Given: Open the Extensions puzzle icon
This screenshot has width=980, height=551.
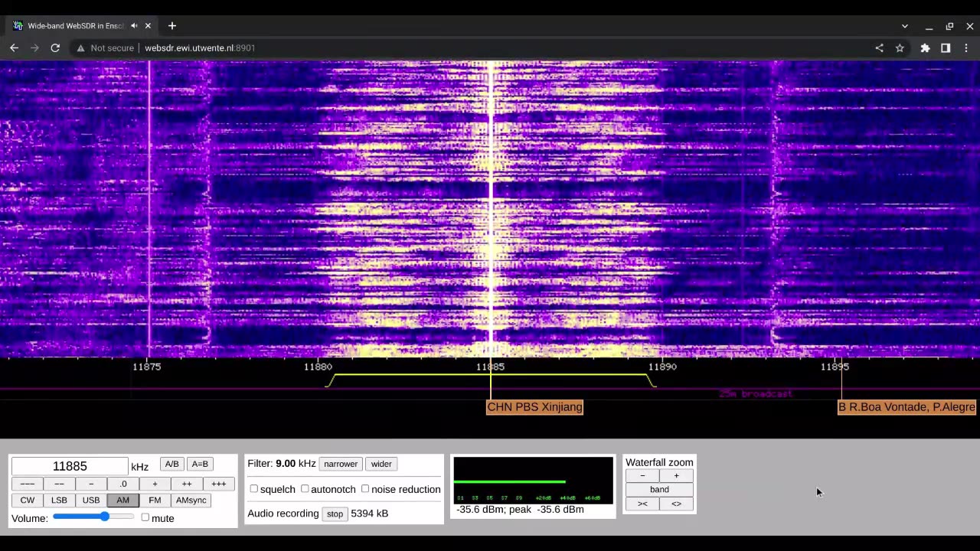Looking at the screenshot, I should click(925, 47).
